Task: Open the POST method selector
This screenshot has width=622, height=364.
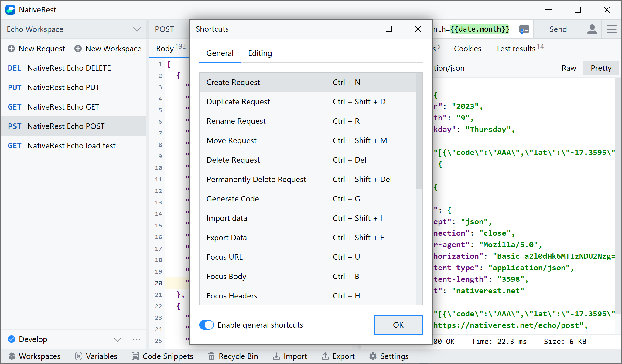Action: click(x=164, y=29)
